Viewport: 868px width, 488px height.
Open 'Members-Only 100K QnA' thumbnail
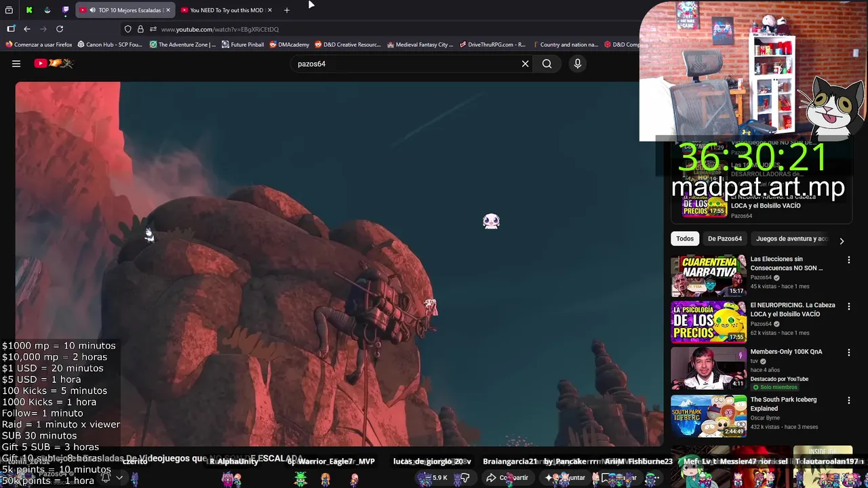point(709,369)
